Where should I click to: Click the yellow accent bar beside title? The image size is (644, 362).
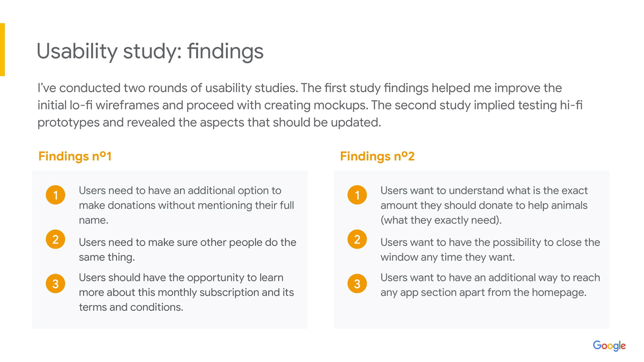(x=2, y=50)
